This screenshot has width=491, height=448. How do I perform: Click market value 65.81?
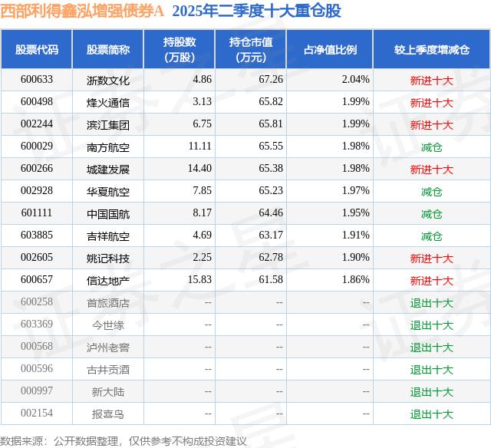pos(271,124)
